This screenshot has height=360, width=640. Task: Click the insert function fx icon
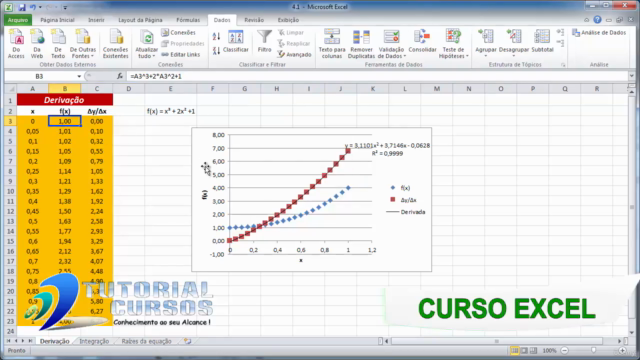(120, 76)
